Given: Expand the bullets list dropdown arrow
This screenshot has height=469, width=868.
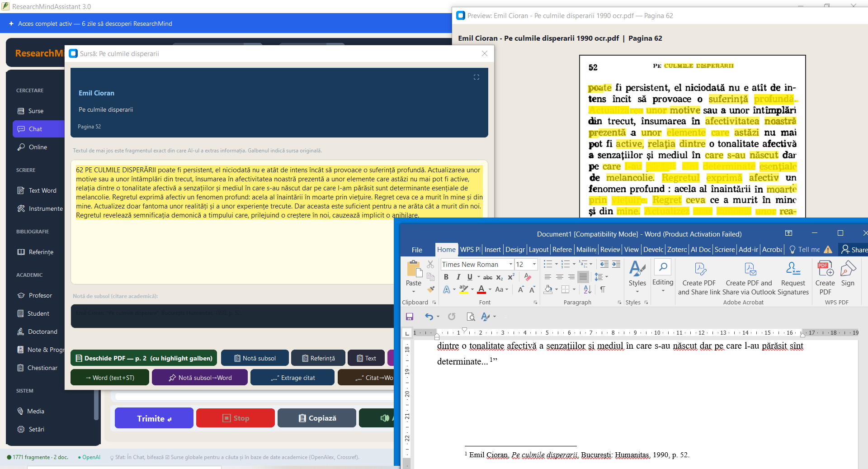Looking at the screenshot, I should pos(556,264).
